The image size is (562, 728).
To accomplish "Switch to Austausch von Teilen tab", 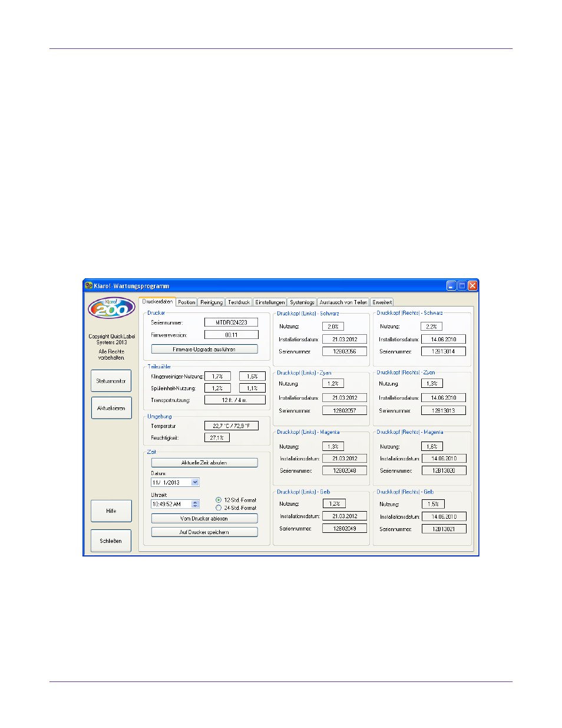I will click(343, 302).
